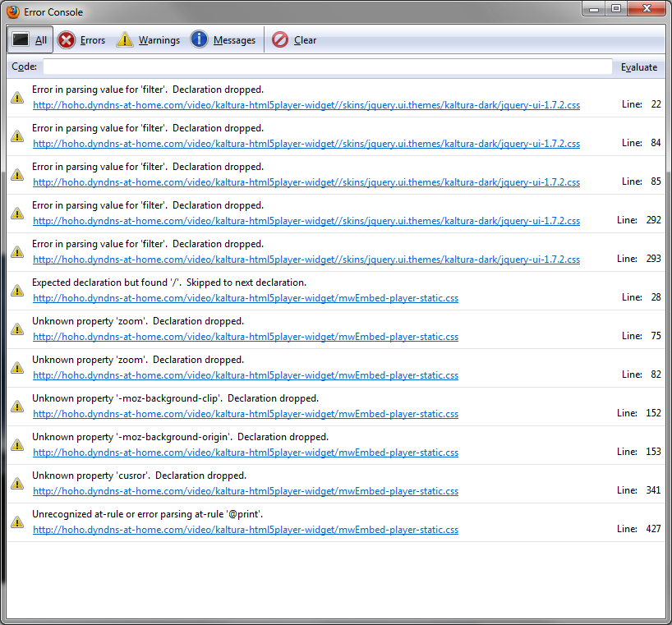This screenshot has height=625, width=672.
Task: Select "Unknown property 'cusror'" message text
Action: coord(140,476)
